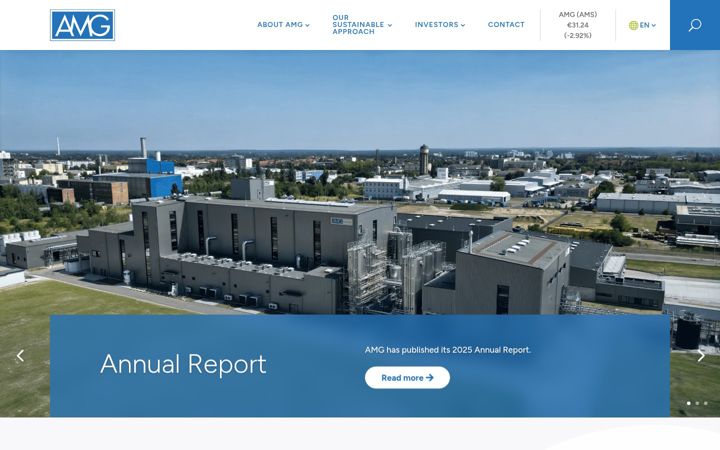Open the search magnifier icon
This screenshot has height=450, width=720.
[695, 25]
